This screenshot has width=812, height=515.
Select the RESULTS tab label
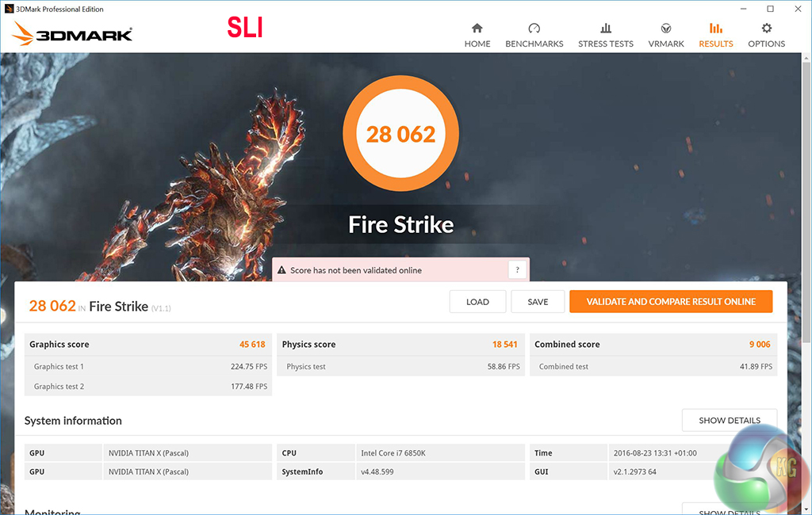716,44
